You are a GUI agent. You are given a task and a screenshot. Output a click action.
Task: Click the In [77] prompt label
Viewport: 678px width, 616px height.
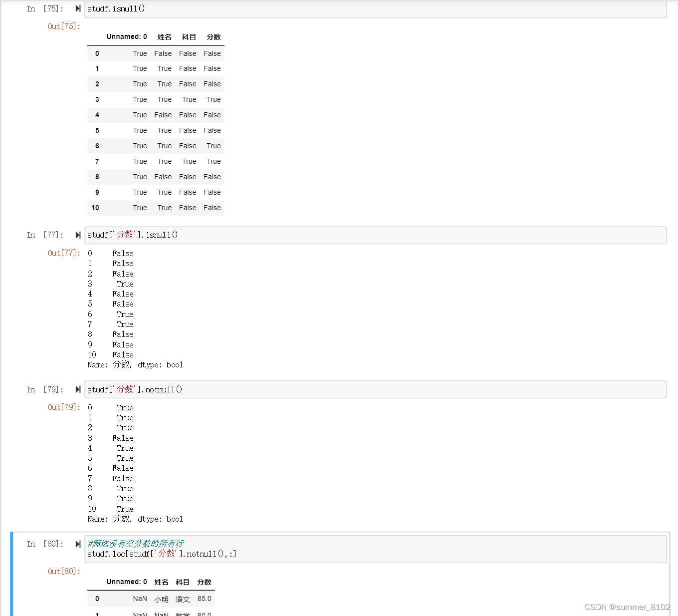pyautogui.click(x=45, y=235)
